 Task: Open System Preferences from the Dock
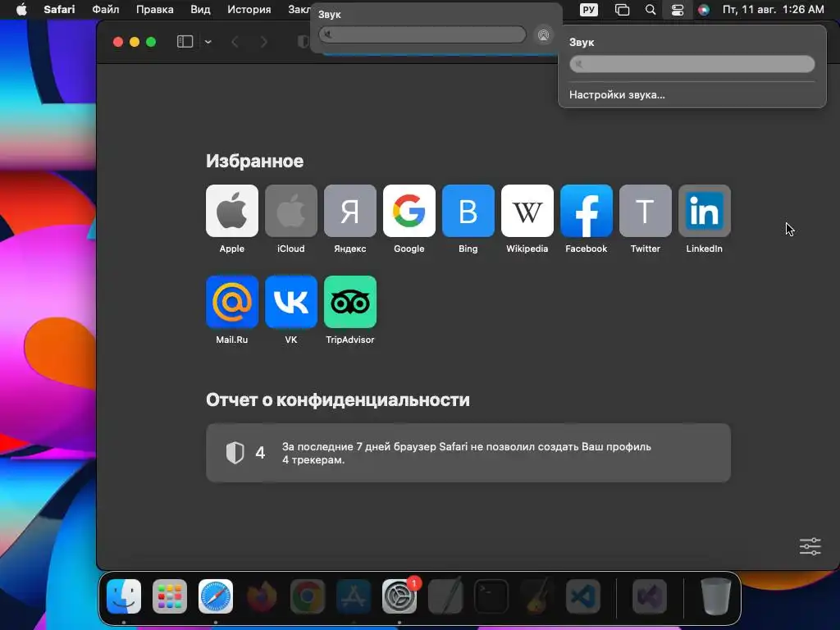[399, 596]
